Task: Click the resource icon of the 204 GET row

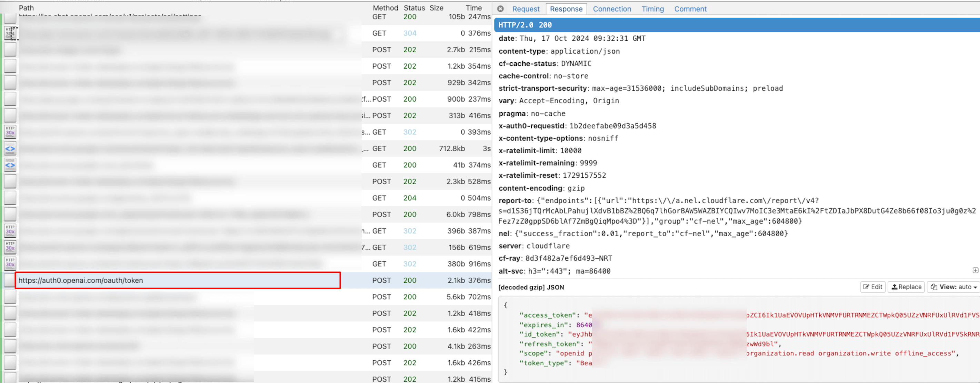Action: coord(10,198)
